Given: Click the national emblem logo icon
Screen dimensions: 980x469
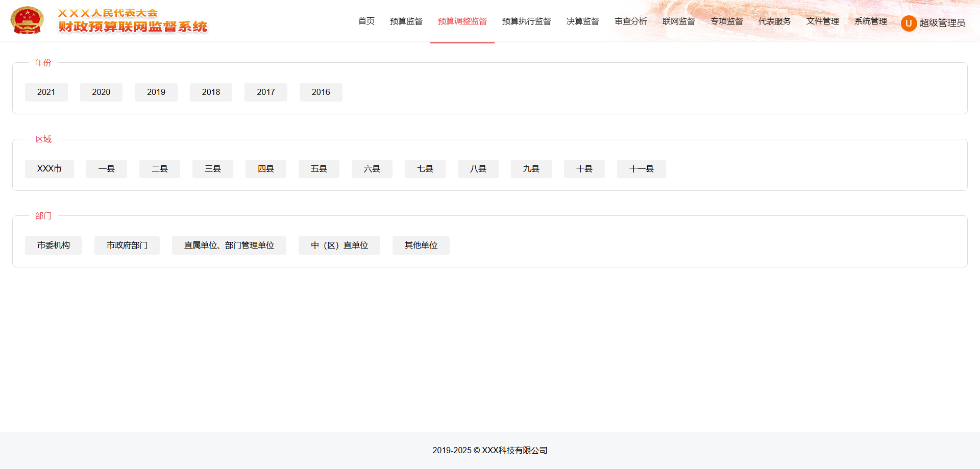Looking at the screenshot, I should [27, 20].
